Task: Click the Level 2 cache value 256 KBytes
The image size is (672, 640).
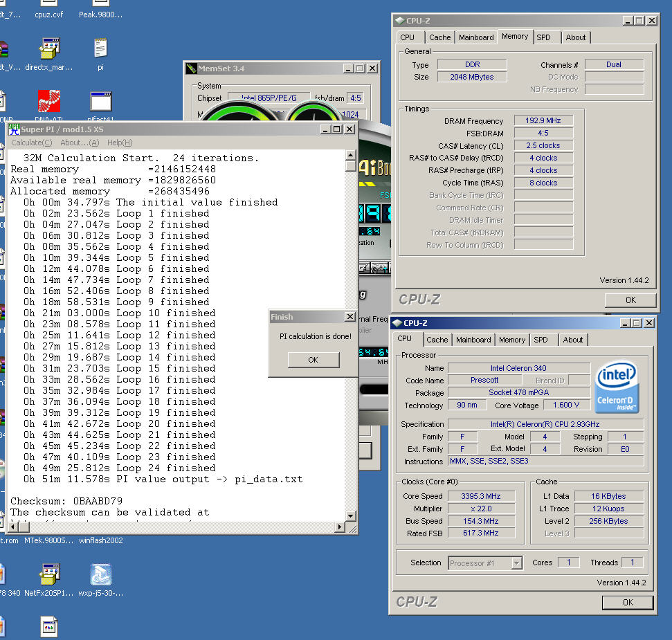Action: click(x=609, y=521)
